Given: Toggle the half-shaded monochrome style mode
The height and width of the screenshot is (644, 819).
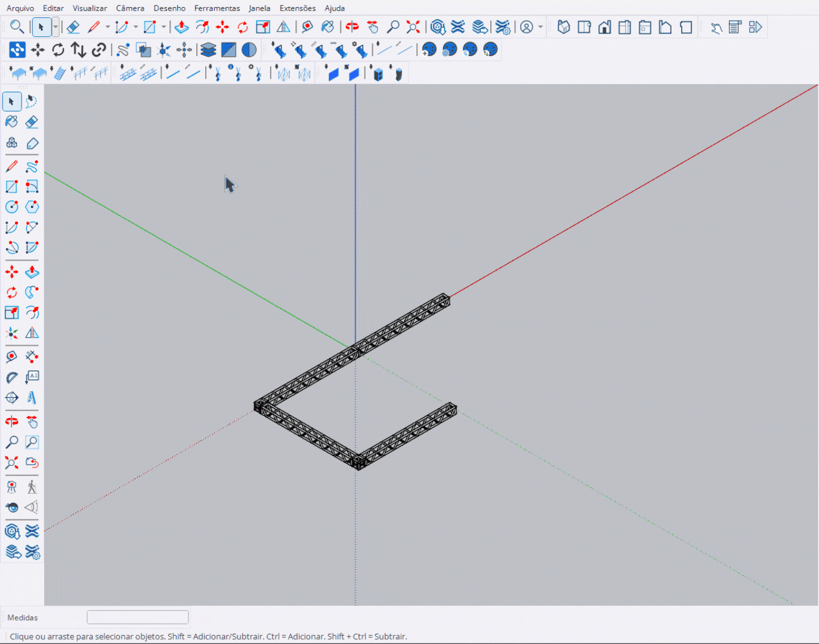Looking at the screenshot, I should [x=249, y=50].
